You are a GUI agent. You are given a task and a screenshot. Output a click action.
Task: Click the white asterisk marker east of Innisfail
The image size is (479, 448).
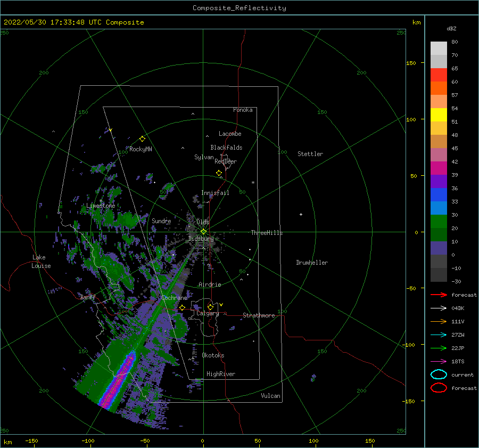(x=253, y=183)
